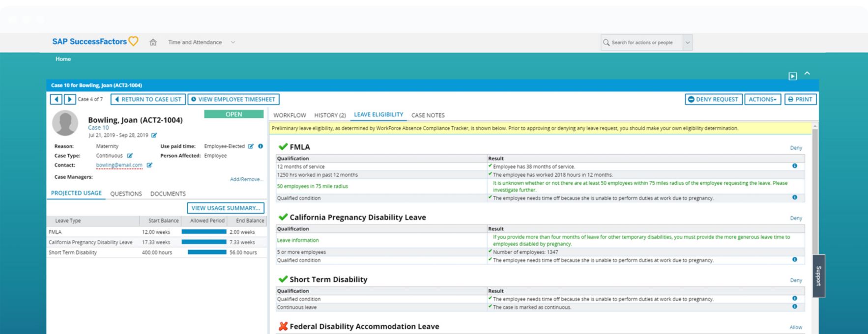Go to next case arrow
The height and width of the screenshot is (334, 868).
pyautogui.click(x=69, y=99)
